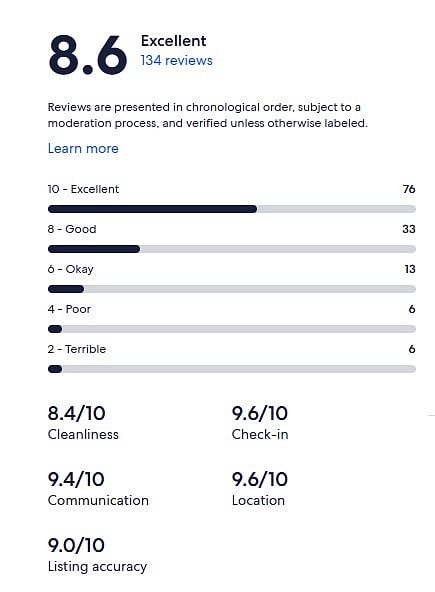The image size is (435, 592).
Task: Click the 9.6/10 Check-in score
Action: tap(260, 413)
